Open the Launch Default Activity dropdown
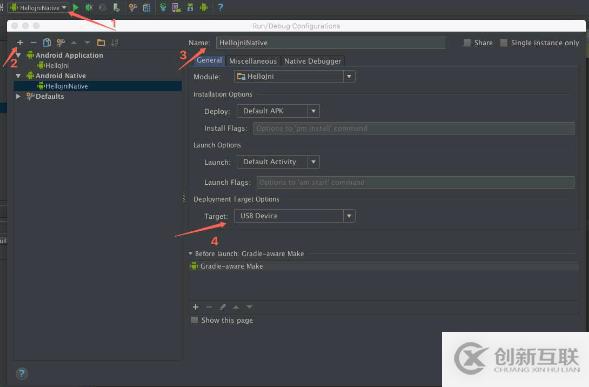 pyautogui.click(x=278, y=162)
